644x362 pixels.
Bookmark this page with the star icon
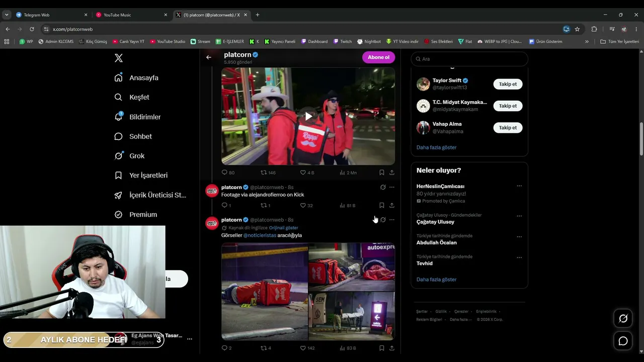coord(577,29)
